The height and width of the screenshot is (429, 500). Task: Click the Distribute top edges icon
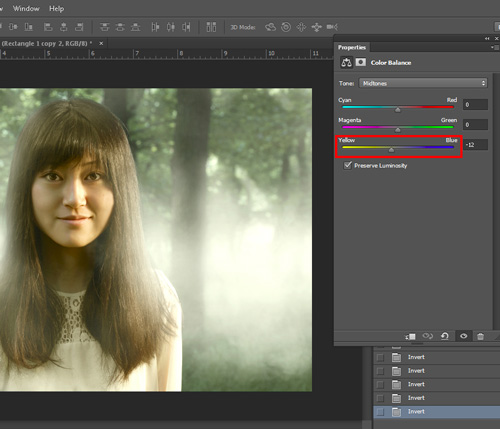[105, 27]
